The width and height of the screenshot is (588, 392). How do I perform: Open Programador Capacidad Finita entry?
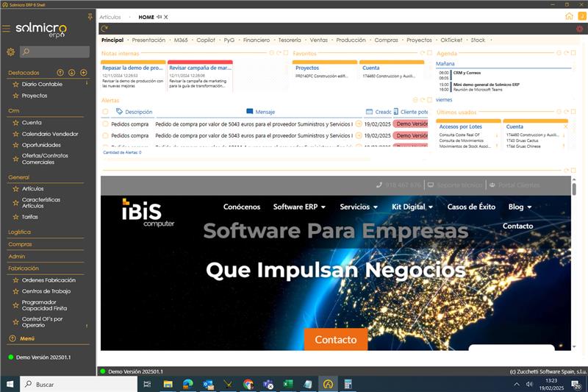(x=44, y=305)
